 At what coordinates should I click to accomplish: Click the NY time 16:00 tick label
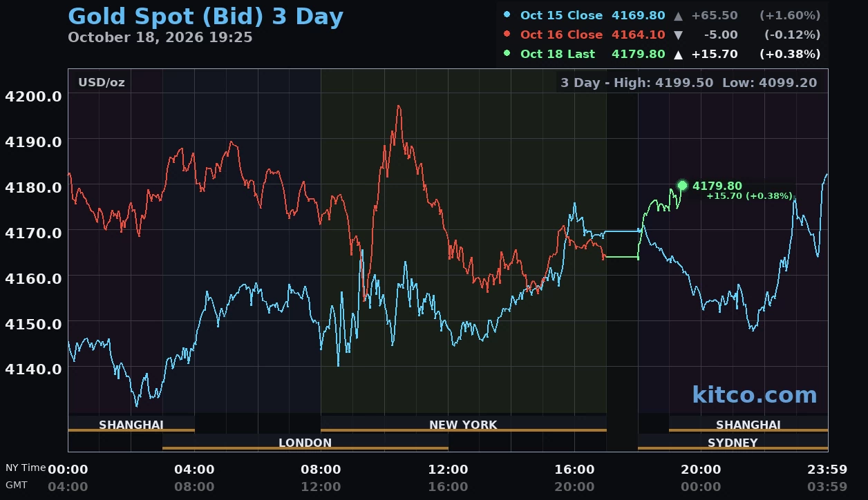(574, 470)
